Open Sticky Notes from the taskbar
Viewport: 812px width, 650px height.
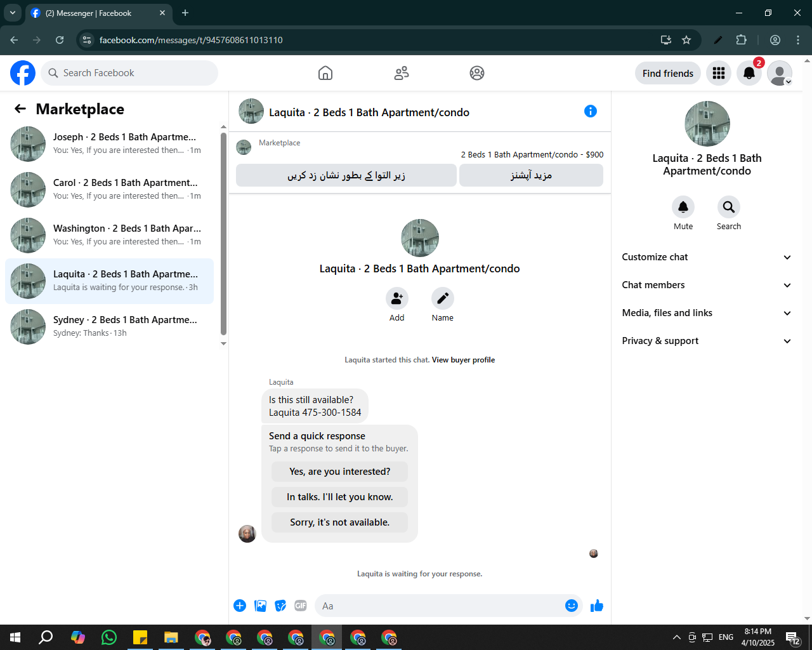pos(140,637)
